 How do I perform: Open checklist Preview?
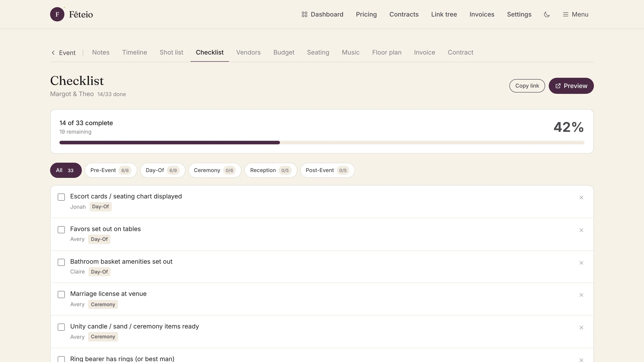tap(571, 86)
